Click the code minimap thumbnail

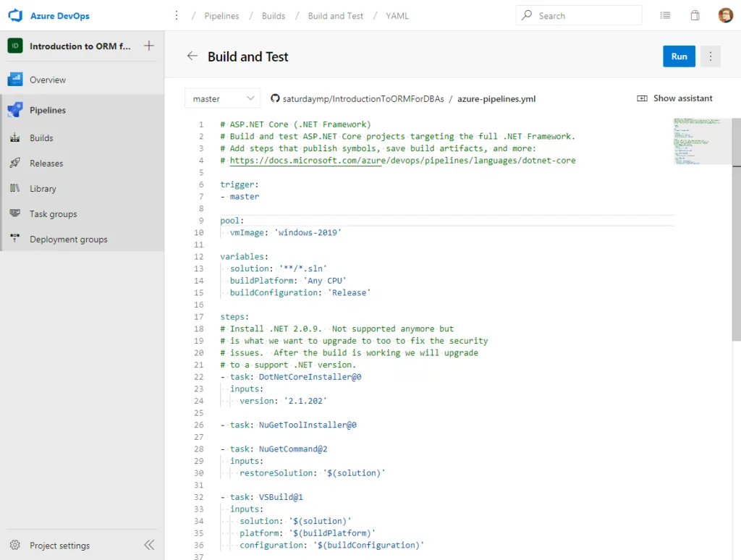coord(702,141)
